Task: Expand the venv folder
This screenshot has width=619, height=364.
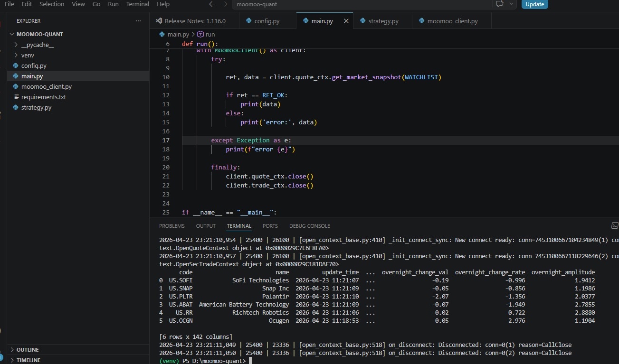Action: (28, 56)
